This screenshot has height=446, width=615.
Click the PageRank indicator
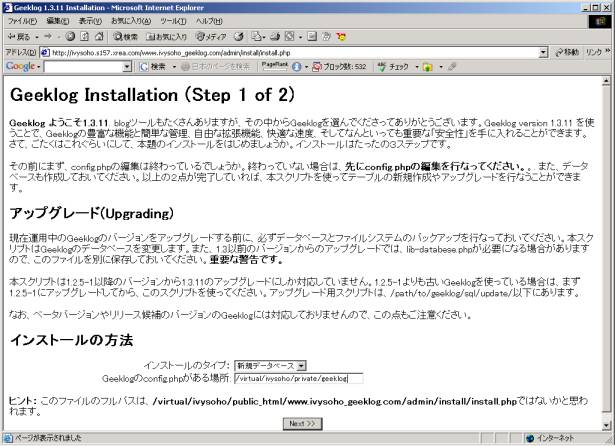point(275,66)
